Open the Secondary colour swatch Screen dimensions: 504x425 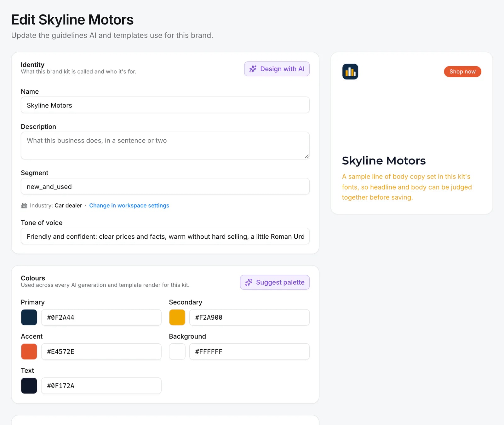click(177, 317)
